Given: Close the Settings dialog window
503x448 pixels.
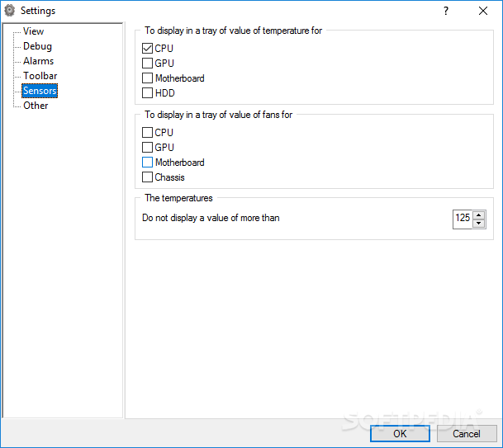Looking at the screenshot, I should pyautogui.click(x=483, y=11).
